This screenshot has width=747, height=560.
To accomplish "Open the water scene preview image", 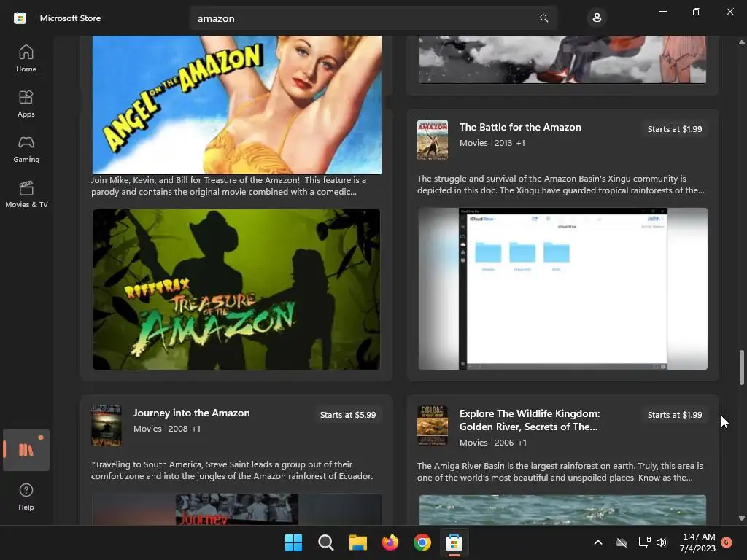I will coord(562,510).
